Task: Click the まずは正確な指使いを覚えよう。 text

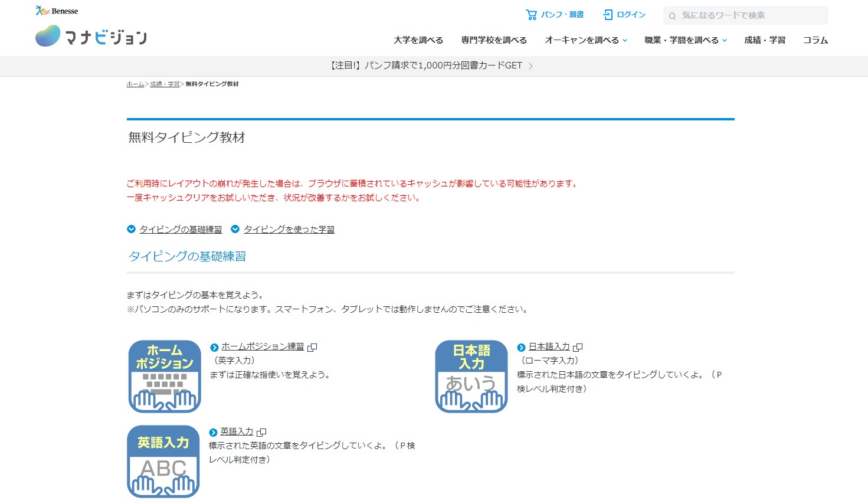Action: click(271, 375)
